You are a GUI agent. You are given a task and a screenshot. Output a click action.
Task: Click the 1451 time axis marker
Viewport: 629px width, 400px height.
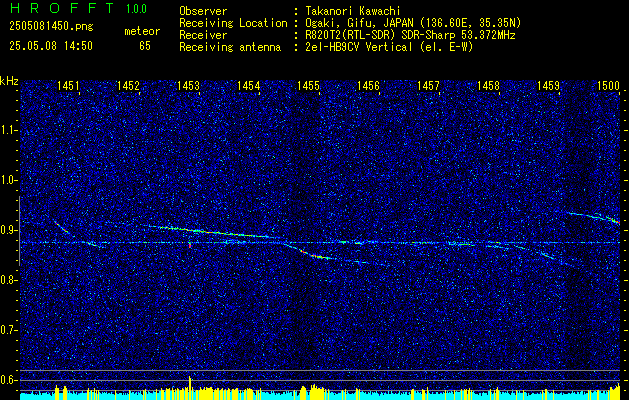[68, 85]
